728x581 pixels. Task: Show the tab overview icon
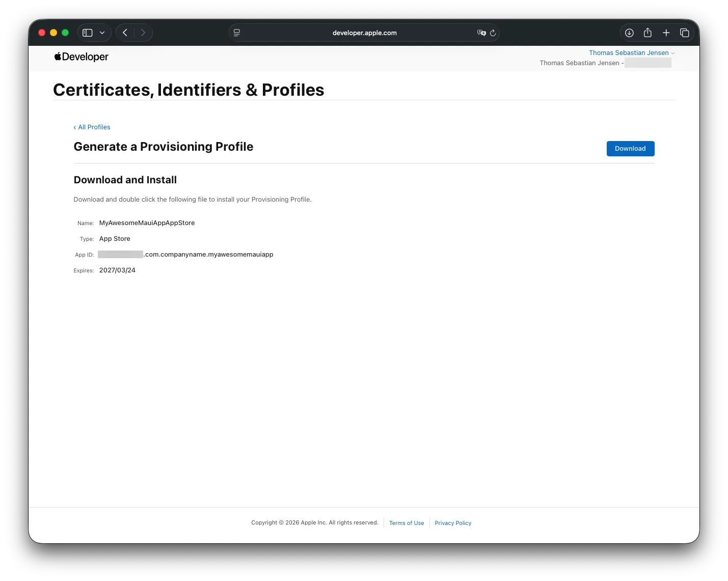tap(685, 33)
